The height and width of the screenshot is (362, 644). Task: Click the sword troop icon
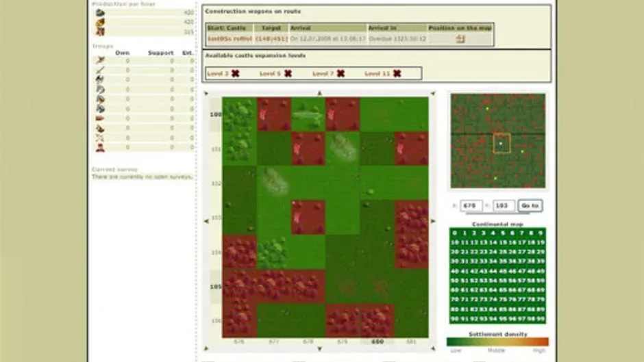point(100,70)
